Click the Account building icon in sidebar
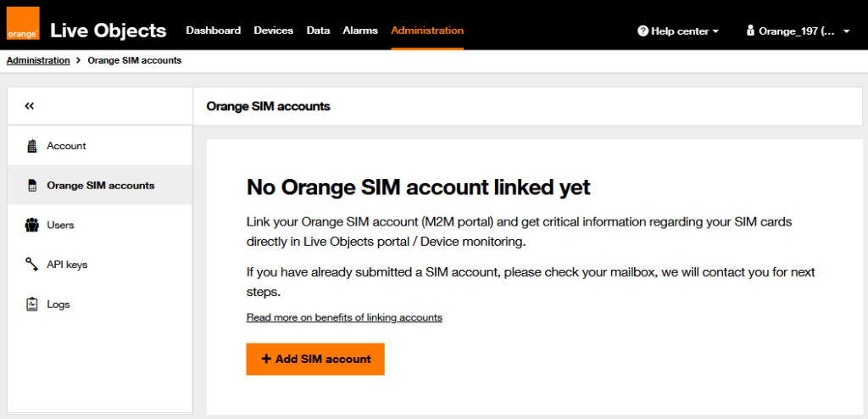The image size is (868, 419). point(32,146)
